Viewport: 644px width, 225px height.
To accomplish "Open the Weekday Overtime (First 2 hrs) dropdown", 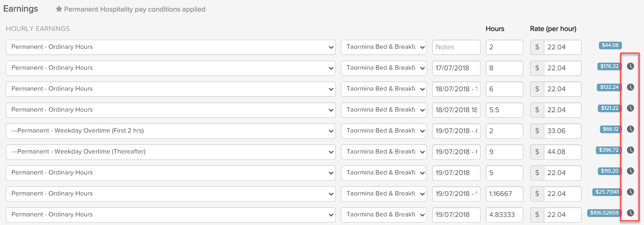I will click(x=171, y=131).
